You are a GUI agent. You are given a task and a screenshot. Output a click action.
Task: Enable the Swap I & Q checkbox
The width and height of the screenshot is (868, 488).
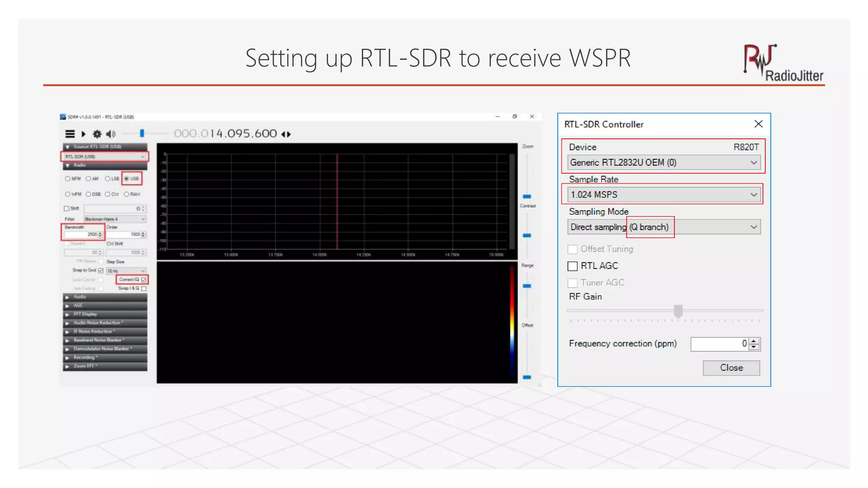pyautogui.click(x=144, y=288)
